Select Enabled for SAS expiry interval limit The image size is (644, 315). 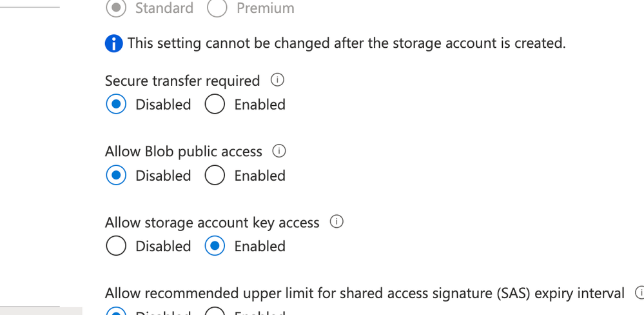point(215,312)
